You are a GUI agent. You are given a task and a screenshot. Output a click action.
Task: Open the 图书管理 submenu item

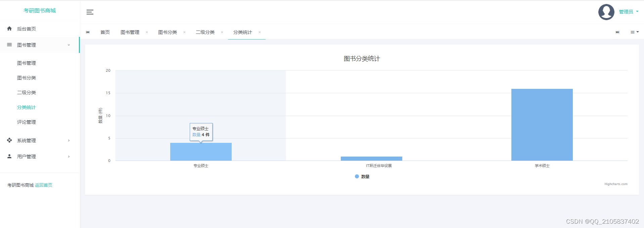[27, 63]
